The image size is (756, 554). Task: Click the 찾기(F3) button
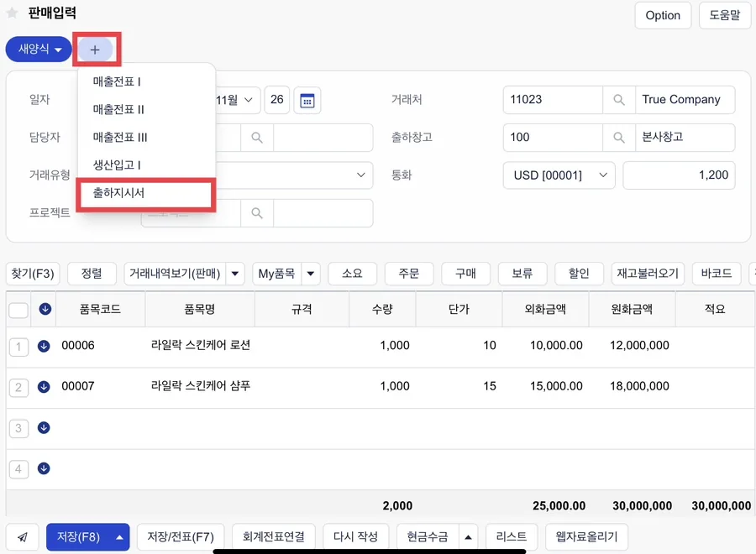(x=33, y=274)
